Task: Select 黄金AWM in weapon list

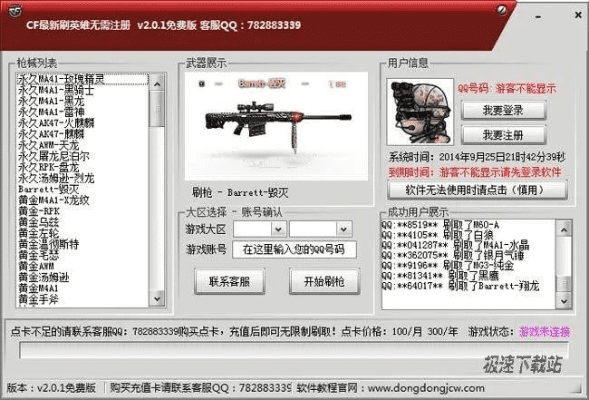Action: pyautogui.click(x=36, y=266)
